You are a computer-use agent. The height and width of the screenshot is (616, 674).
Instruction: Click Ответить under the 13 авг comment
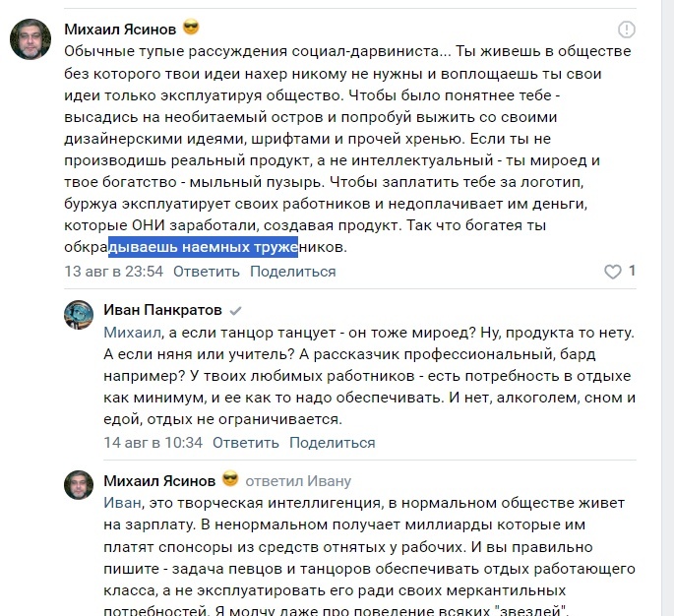pos(207,272)
